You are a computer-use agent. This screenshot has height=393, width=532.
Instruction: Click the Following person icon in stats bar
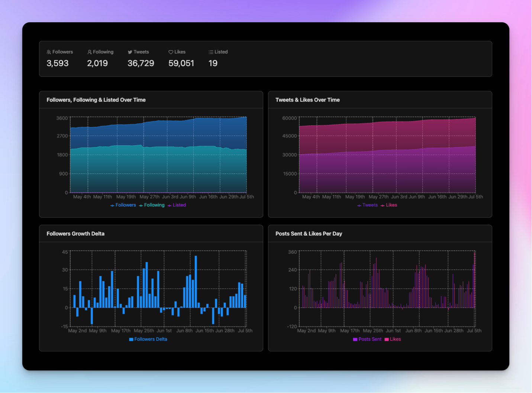click(90, 52)
